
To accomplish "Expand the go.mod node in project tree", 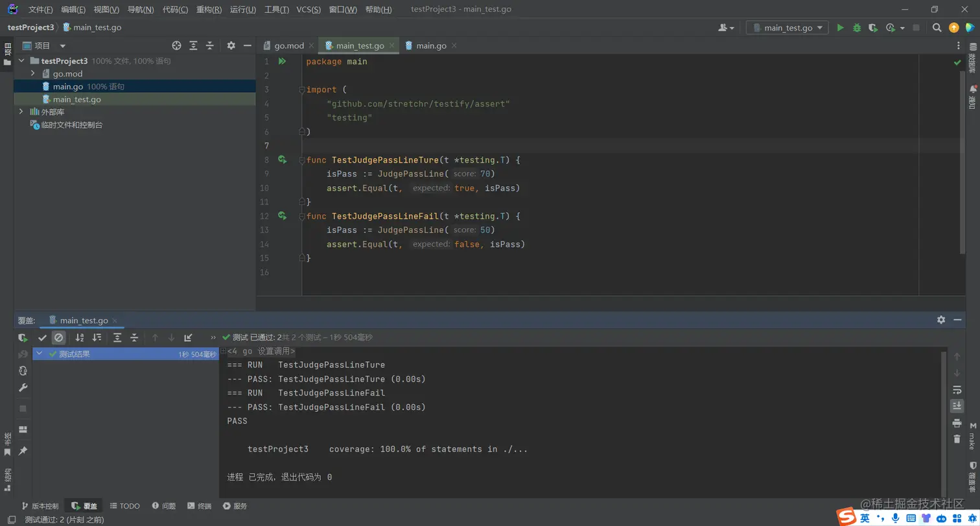I will pyautogui.click(x=32, y=74).
